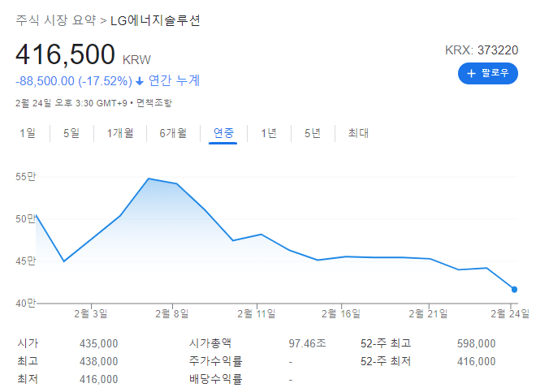Click the 면책조항 disclaimer link
536x392 pixels.
(x=154, y=103)
